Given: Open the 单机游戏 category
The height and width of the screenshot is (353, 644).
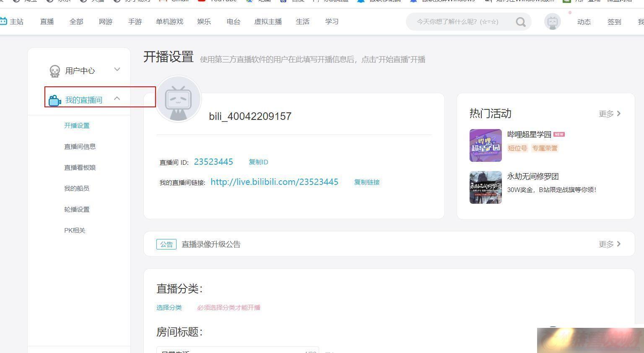Looking at the screenshot, I should point(169,21).
